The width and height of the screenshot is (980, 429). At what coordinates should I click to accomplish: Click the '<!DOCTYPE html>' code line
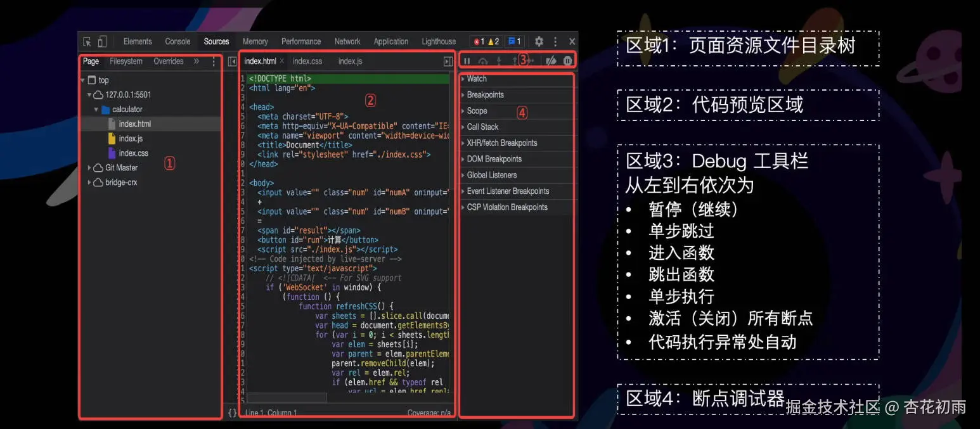(280, 79)
